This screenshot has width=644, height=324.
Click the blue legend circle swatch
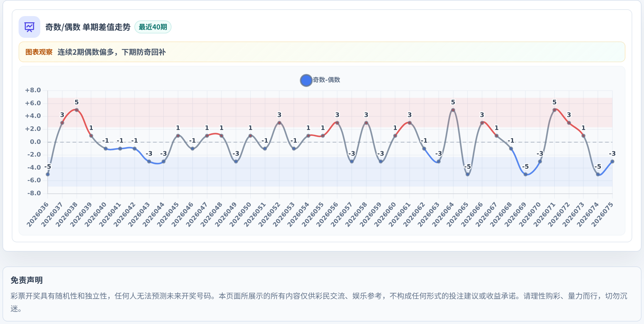(x=306, y=80)
